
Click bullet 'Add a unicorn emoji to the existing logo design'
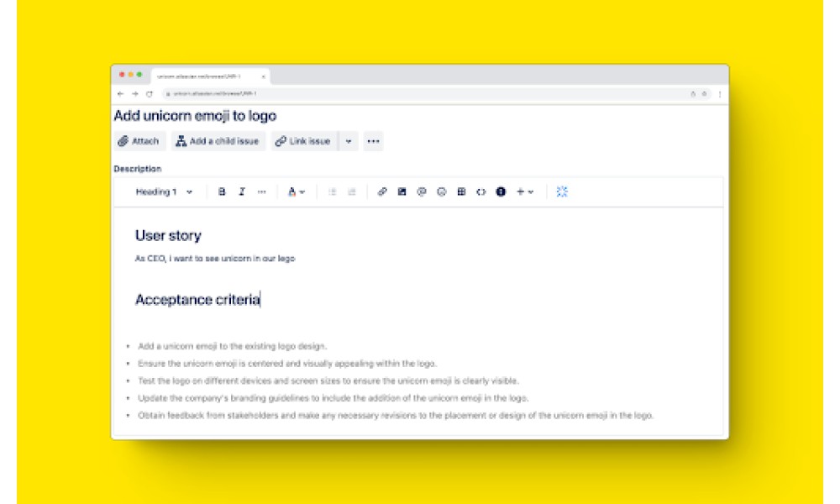[232, 346]
